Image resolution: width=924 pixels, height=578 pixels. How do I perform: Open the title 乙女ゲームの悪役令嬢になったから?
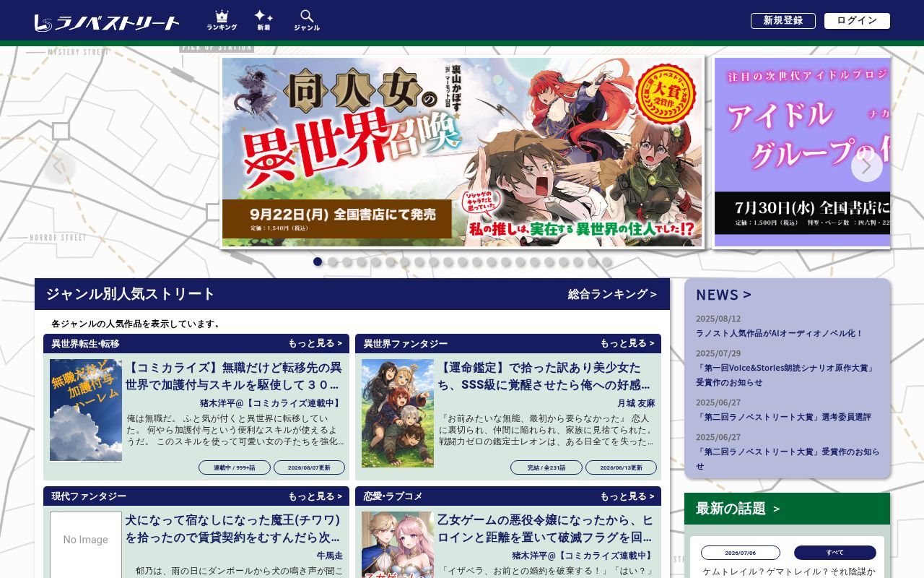(546, 529)
